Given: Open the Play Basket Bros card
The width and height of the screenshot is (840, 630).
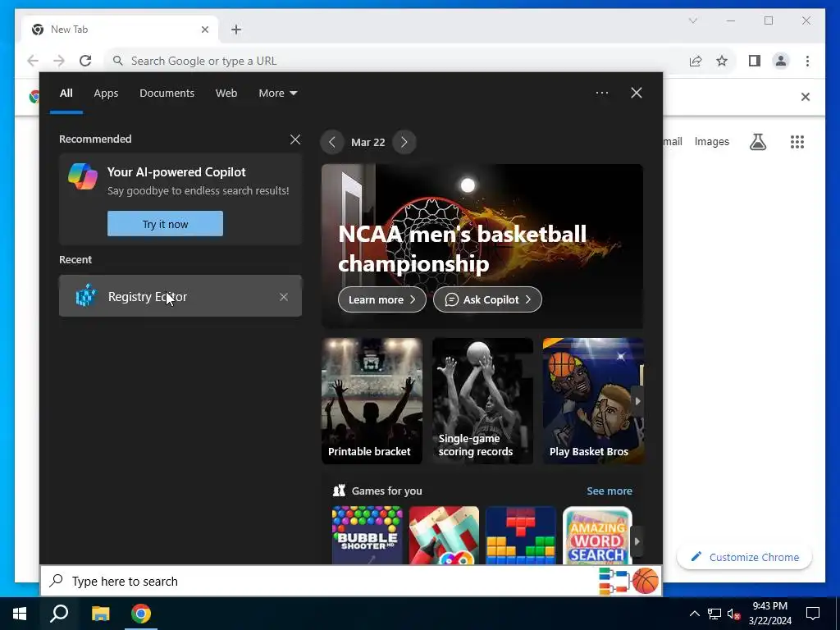Looking at the screenshot, I should tap(592, 400).
